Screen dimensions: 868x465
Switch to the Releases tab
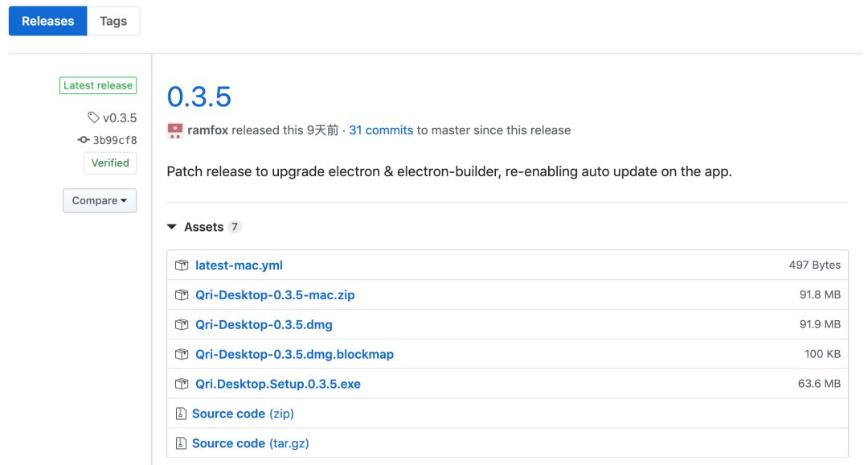[x=47, y=21]
